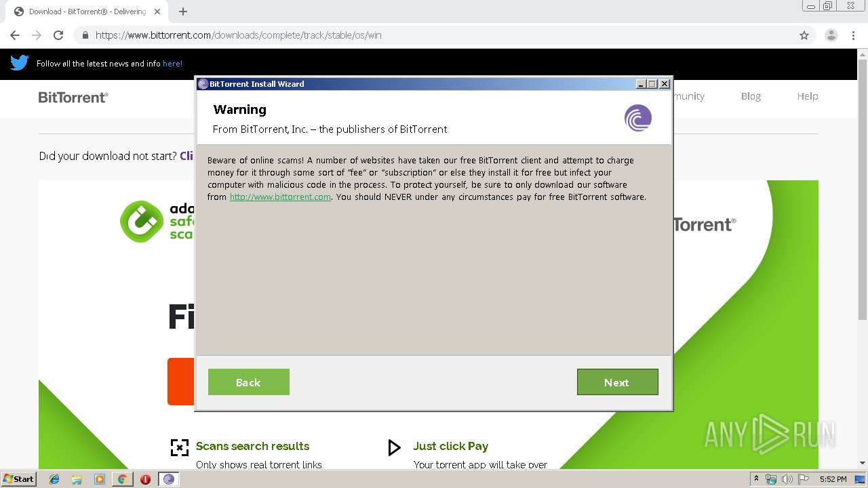Click the Scans search results icon
The image size is (868, 488).
click(x=179, y=447)
